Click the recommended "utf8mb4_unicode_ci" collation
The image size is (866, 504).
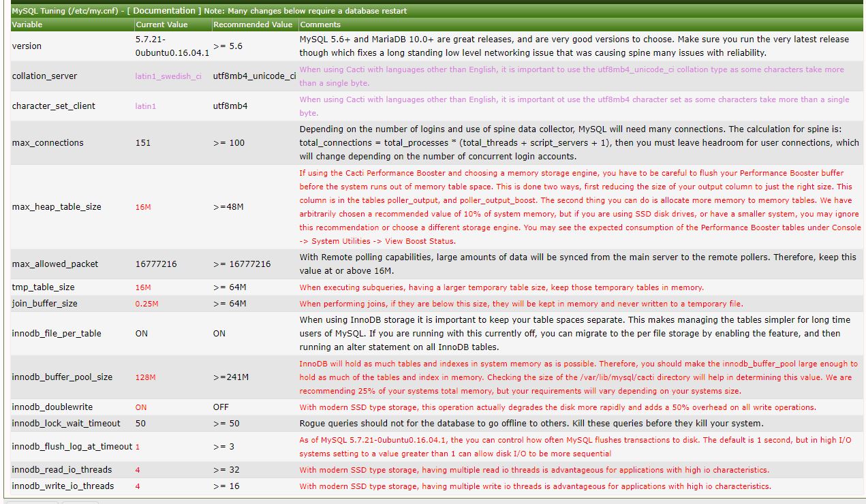click(x=254, y=76)
